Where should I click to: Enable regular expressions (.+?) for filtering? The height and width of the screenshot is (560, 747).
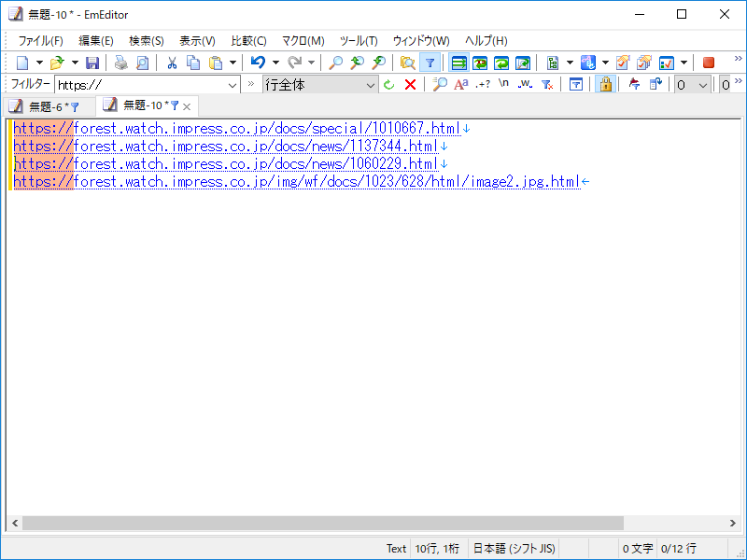click(481, 84)
